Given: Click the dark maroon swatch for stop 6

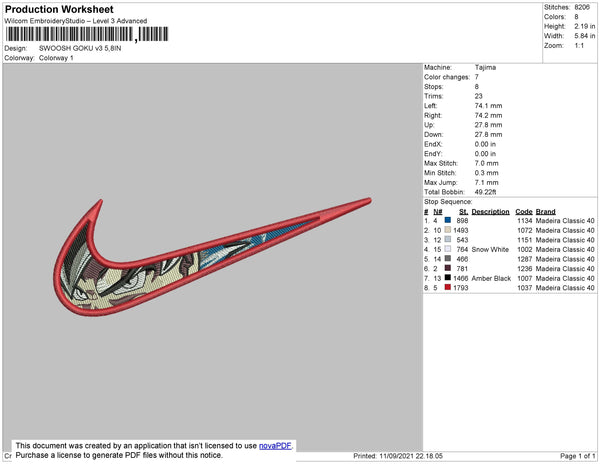Looking at the screenshot, I should tap(448, 268).
